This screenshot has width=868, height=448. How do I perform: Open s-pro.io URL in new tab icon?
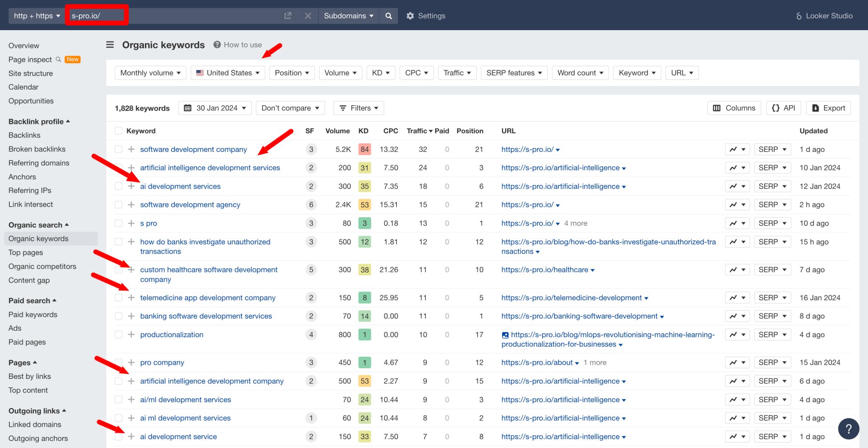(288, 16)
